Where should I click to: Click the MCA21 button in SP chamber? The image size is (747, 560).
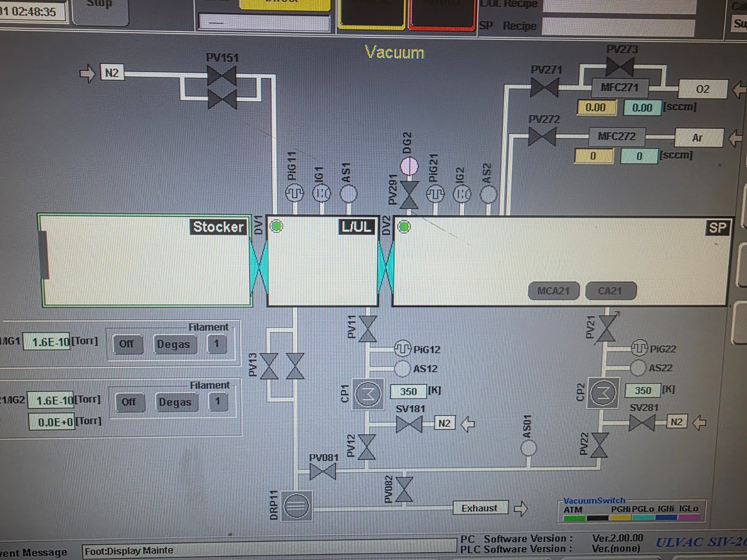click(x=554, y=291)
